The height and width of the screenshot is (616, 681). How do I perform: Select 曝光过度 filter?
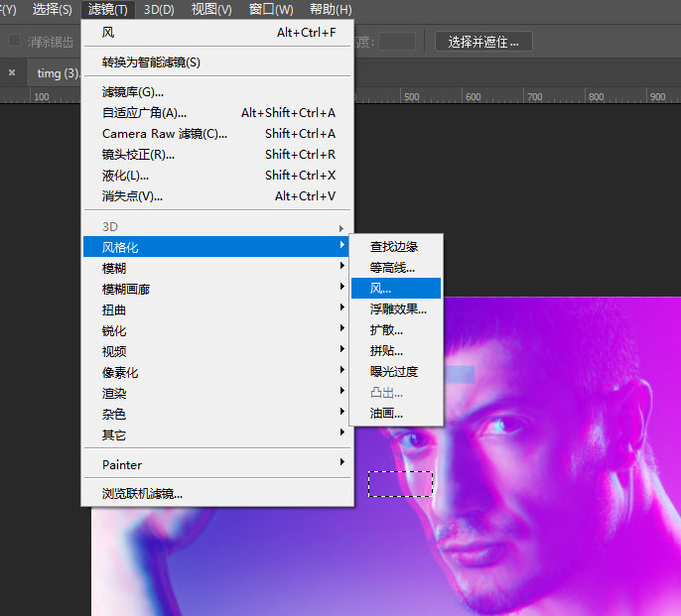pyautogui.click(x=396, y=372)
